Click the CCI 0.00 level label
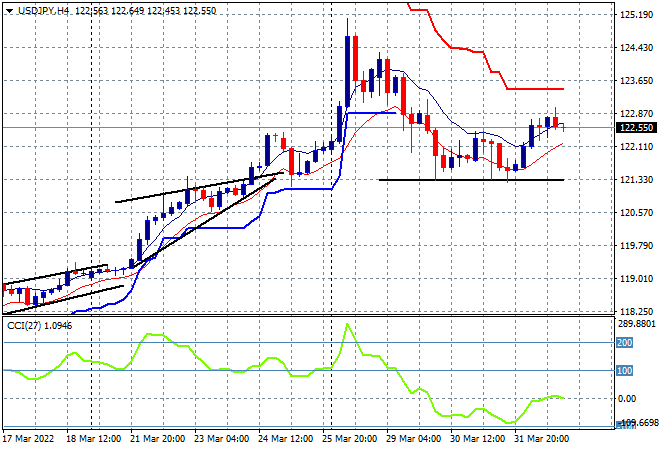 (x=627, y=399)
